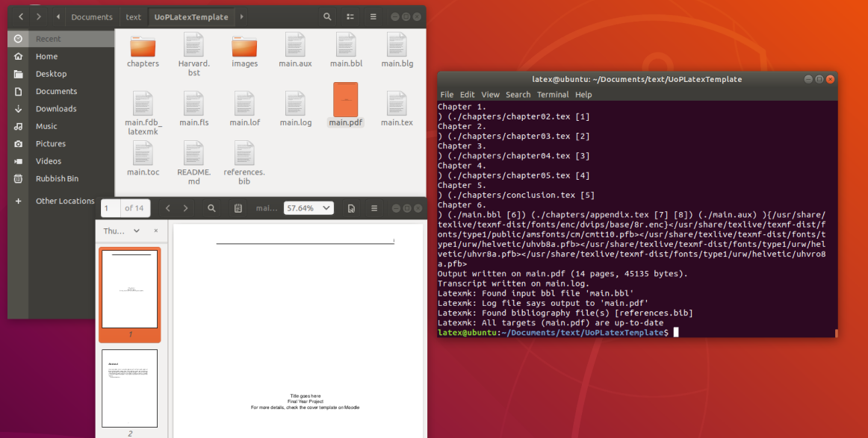868x438 pixels.
Task: Select the images folder
Action: point(245,50)
